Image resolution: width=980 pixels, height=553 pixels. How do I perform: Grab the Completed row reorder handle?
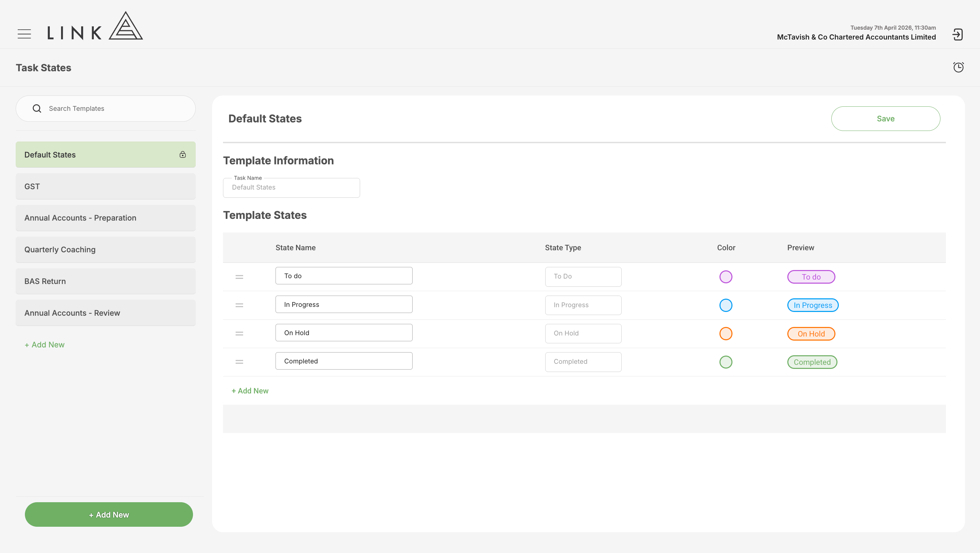click(x=239, y=362)
